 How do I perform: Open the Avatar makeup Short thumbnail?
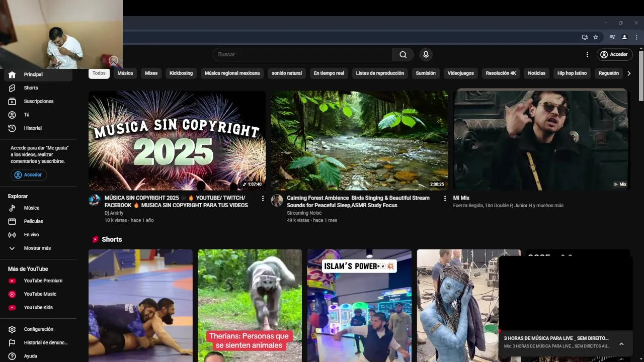click(457, 306)
